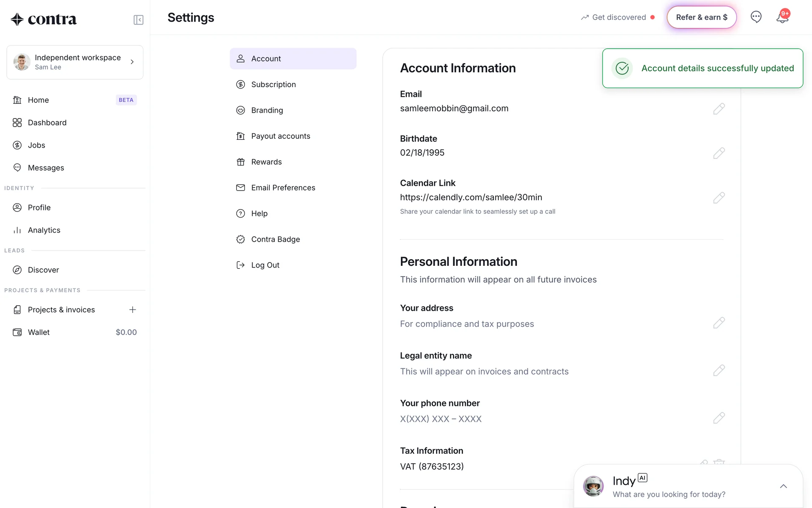The width and height of the screenshot is (812, 508).
Task: Click the Contra logo
Action: pyautogui.click(x=44, y=19)
